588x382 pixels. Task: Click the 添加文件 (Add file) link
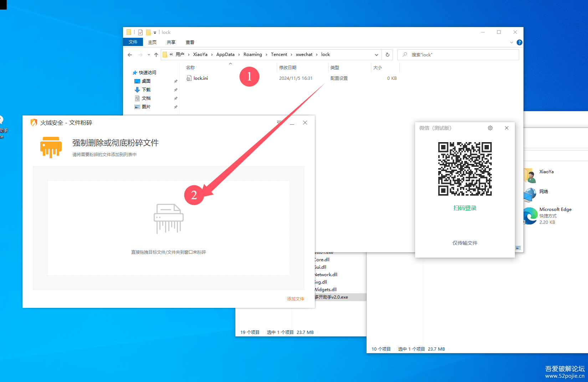[x=296, y=299]
